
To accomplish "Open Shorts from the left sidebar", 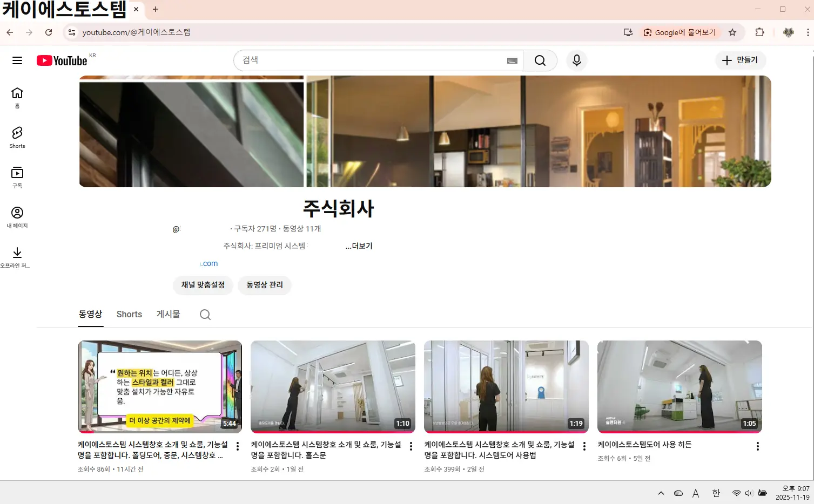I will 17,137.
